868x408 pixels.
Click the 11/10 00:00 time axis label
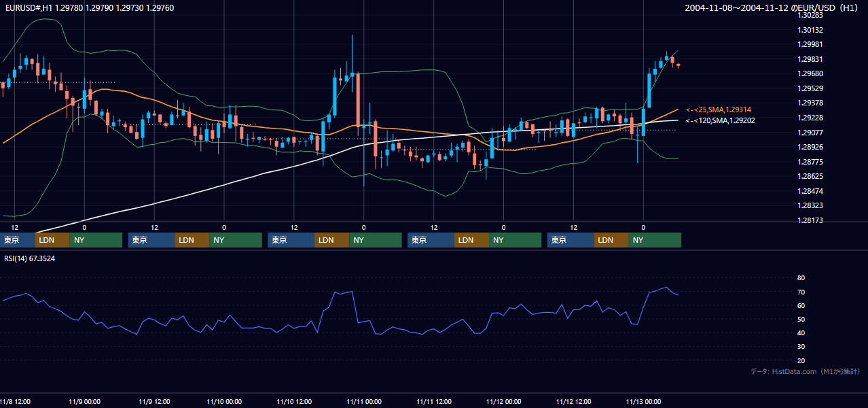[224, 401]
